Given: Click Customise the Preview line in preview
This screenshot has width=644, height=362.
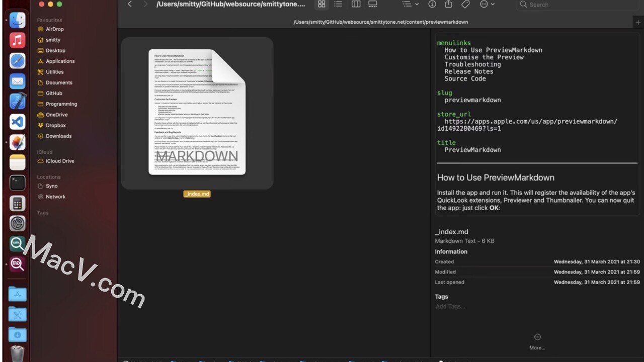Looking at the screenshot, I should coord(484,57).
